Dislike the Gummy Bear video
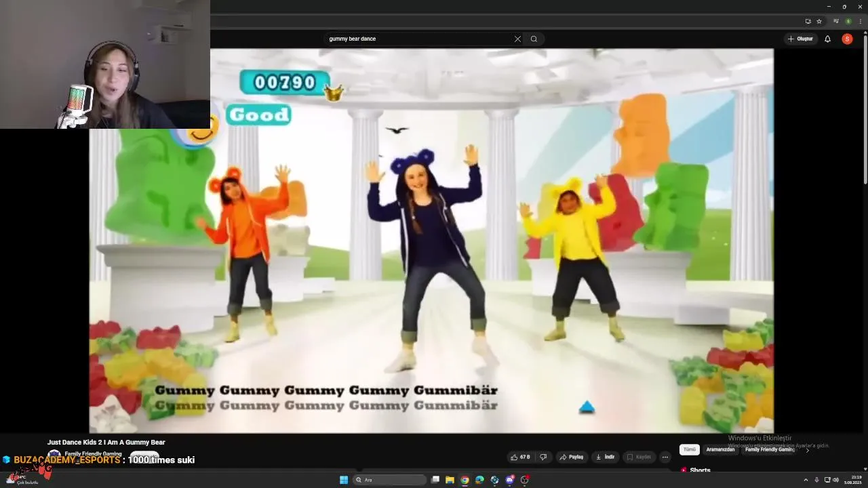This screenshot has width=868, height=488. click(x=543, y=457)
